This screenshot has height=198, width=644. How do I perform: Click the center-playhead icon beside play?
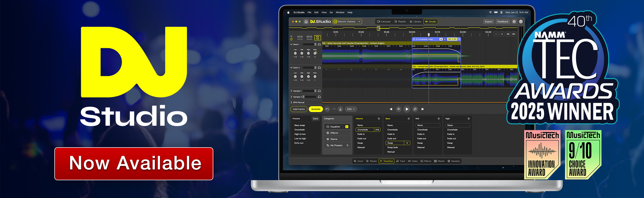click(x=399, y=109)
